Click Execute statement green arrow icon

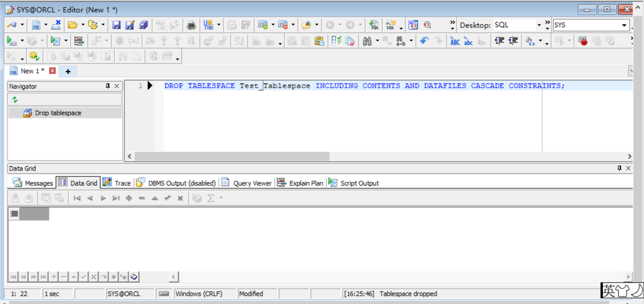[x=11, y=41]
